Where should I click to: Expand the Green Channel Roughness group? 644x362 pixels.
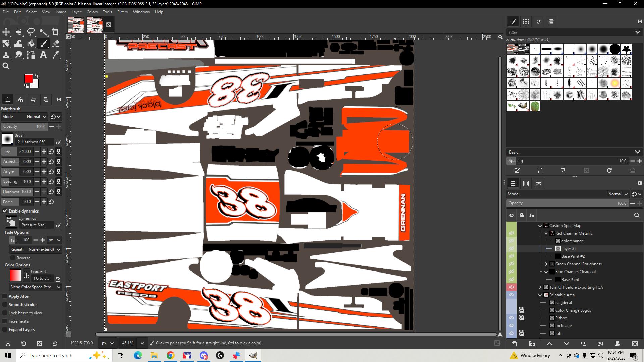[546, 264]
